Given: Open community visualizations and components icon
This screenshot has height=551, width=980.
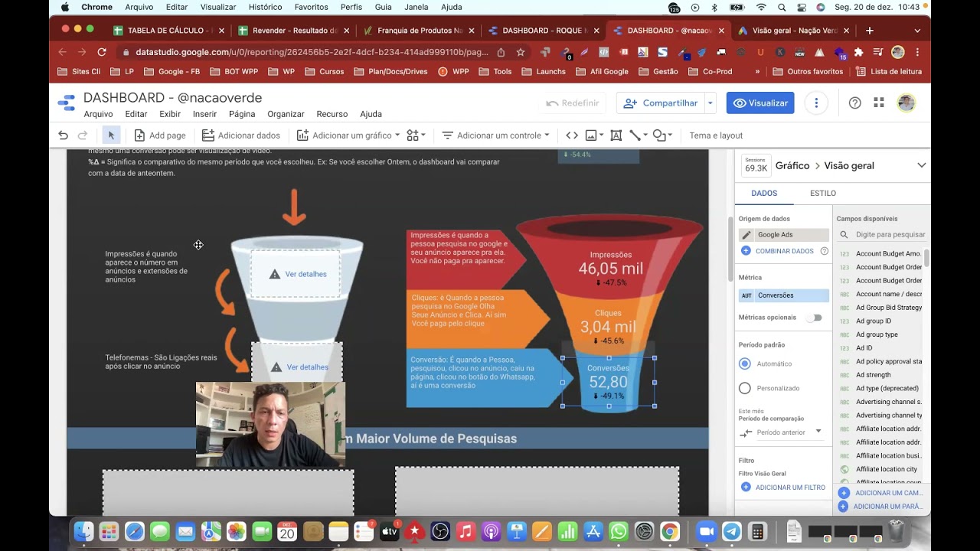Looking at the screenshot, I should [413, 135].
